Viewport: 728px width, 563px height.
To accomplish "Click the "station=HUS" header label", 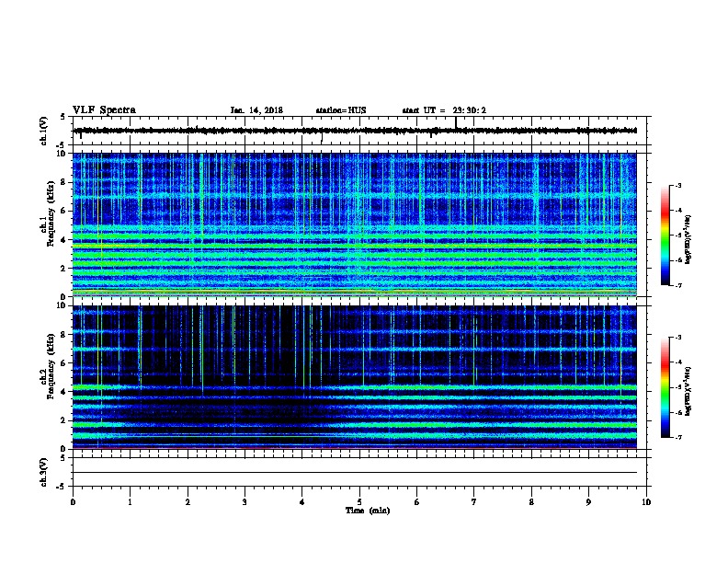I will [341, 110].
